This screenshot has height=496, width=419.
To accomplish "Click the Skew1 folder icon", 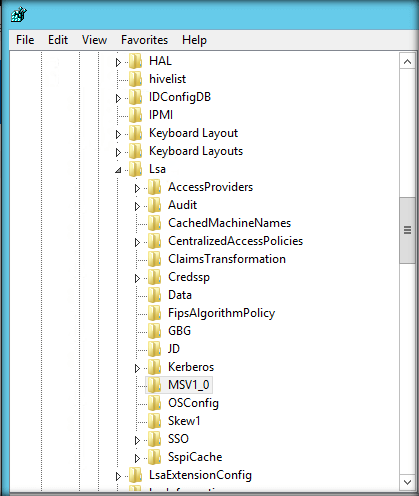I will pyautogui.click(x=154, y=421).
